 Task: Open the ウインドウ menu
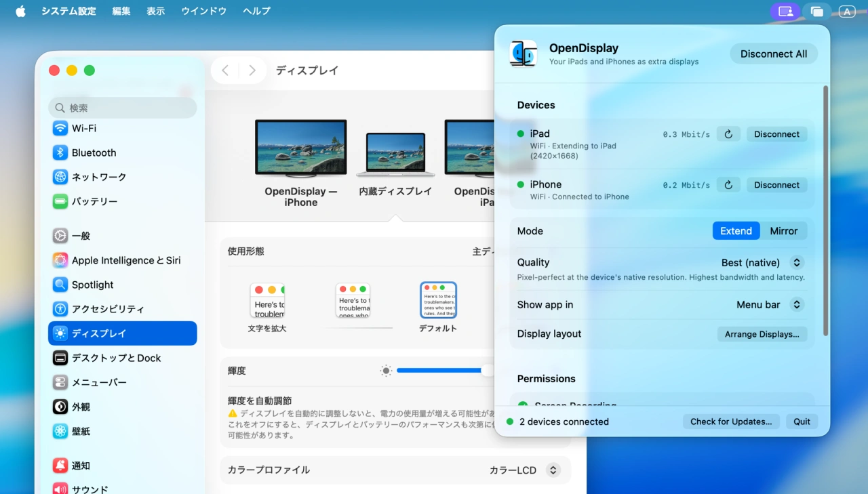click(203, 11)
